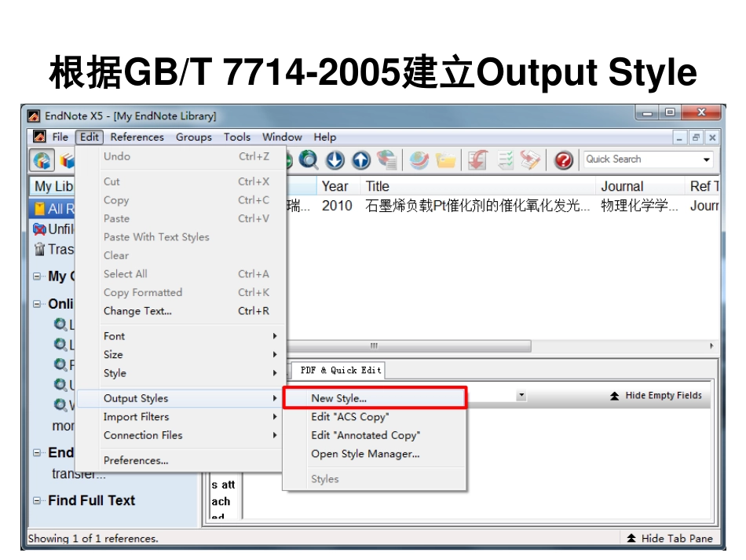The image size is (746, 560).
Task: Choose Open Style Manager... entry
Action: pyautogui.click(x=365, y=454)
